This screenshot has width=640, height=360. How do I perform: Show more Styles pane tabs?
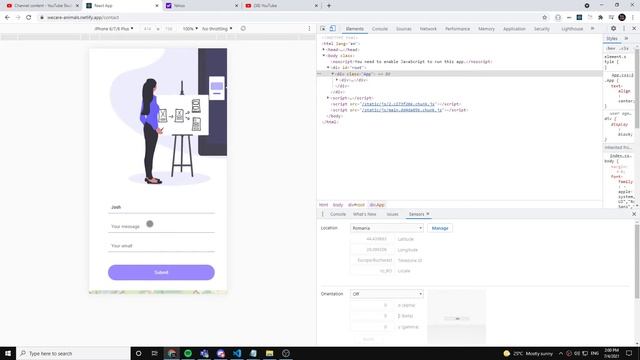[x=626, y=38]
